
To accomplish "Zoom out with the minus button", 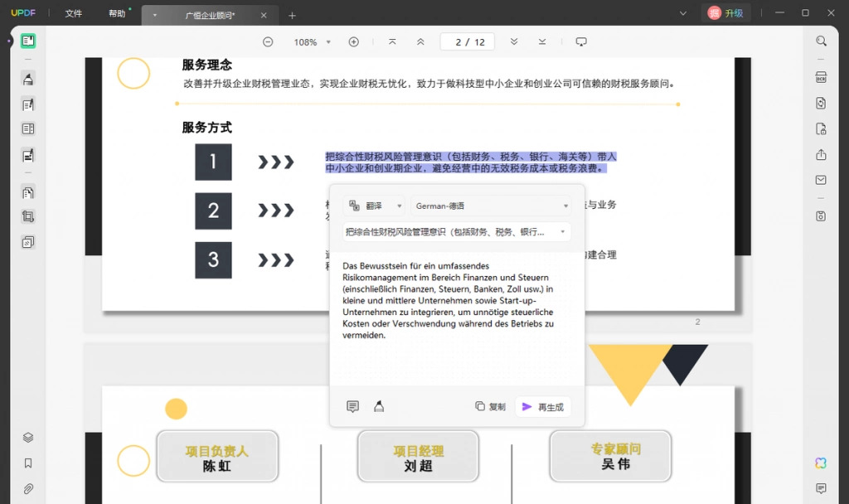I will click(x=268, y=41).
